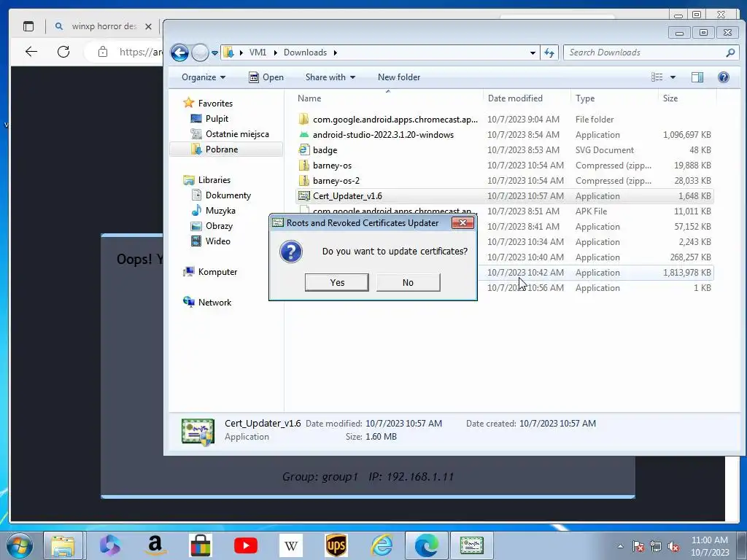Click No in the certificates dialog
This screenshot has height=560, width=747.
coord(408,282)
